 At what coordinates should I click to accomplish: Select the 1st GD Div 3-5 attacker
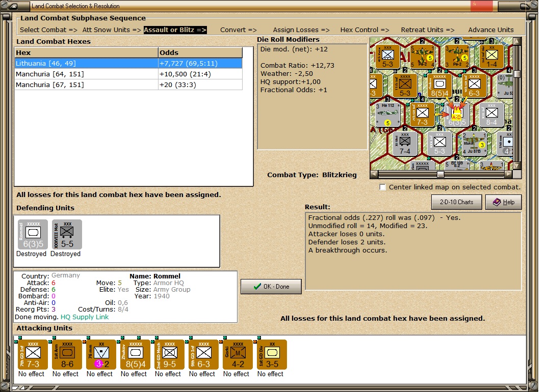272,354
